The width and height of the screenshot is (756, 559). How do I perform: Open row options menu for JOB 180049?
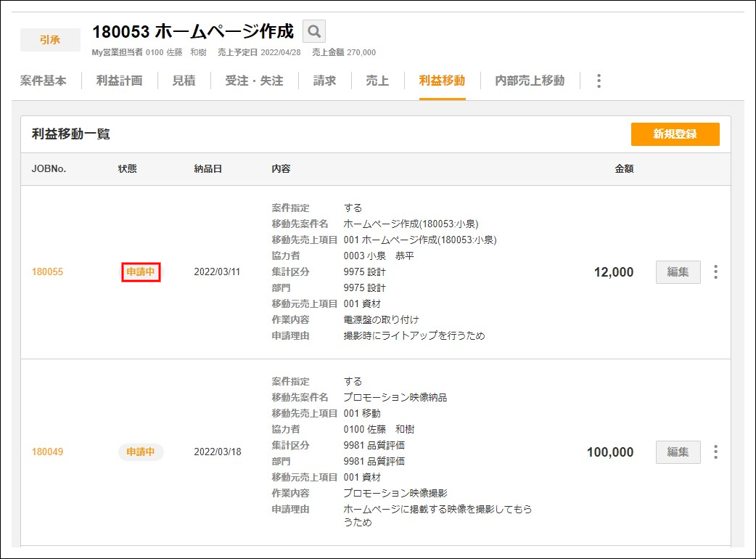click(x=715, y=452)
